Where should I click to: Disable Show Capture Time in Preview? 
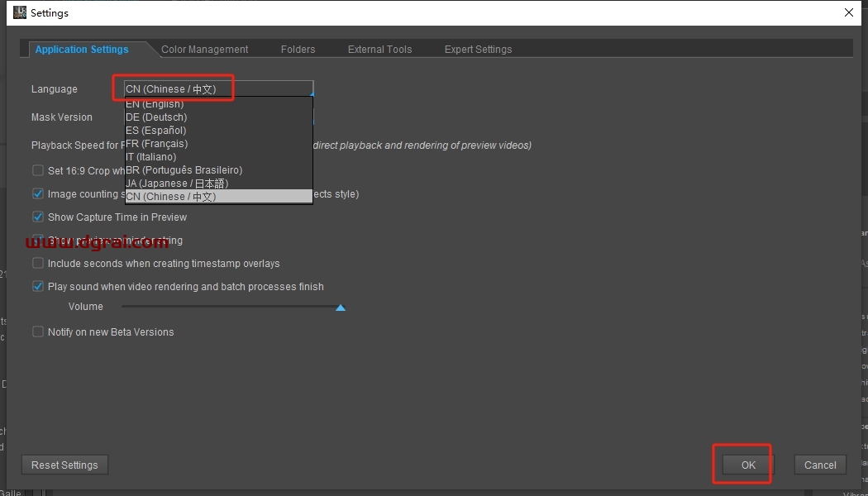click(38, 217)
